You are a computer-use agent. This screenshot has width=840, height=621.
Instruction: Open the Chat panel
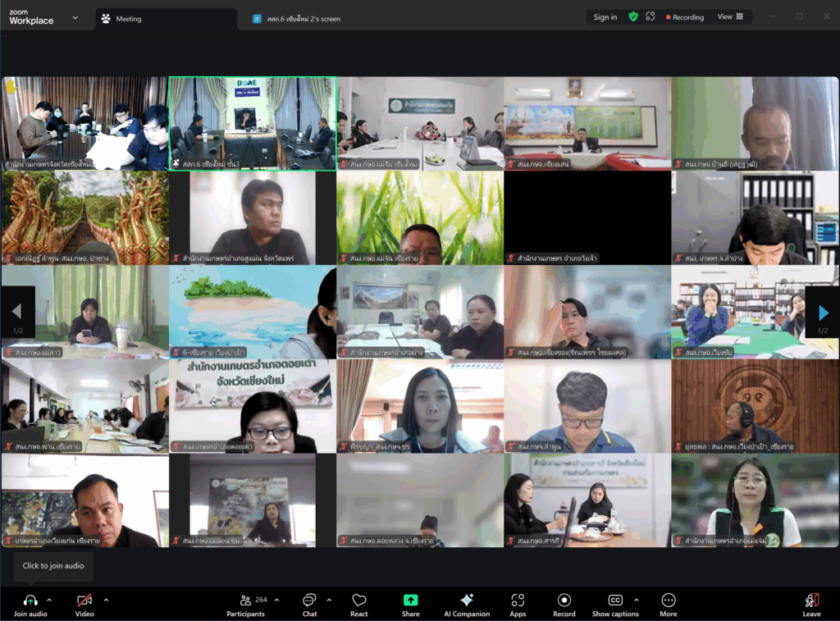pos(309,600)
